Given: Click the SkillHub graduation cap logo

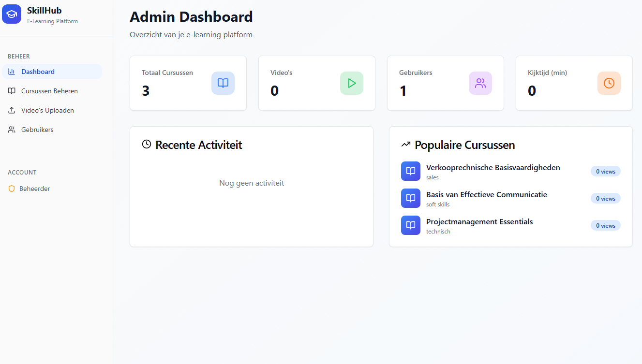Looking at the screenshot, I should [12, 14].
